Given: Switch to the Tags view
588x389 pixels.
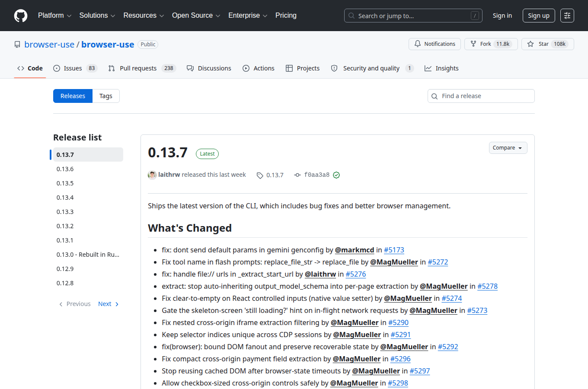Looking at the screenshot, I should (x=106, y=96).
